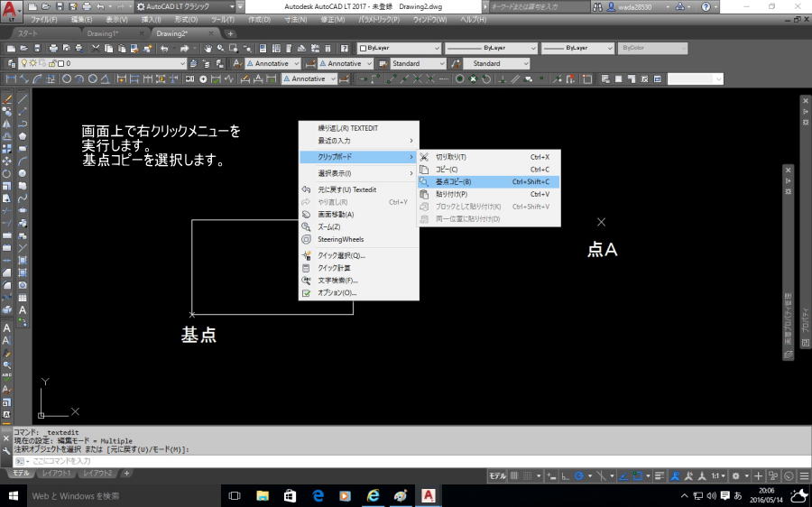Viewport: 812px width, 507px height.
Task: Click the keyword search field in title bar
Action: [538, 6]
